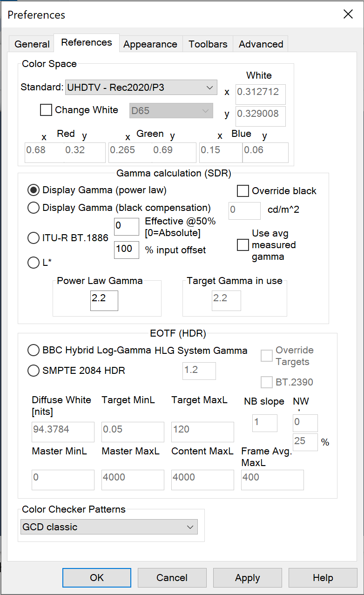Enable the BT.2390 checkbox

(266, 383)
